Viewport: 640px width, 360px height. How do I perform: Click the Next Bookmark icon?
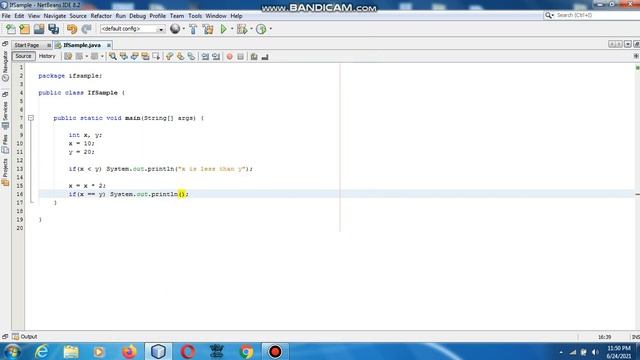180,56
